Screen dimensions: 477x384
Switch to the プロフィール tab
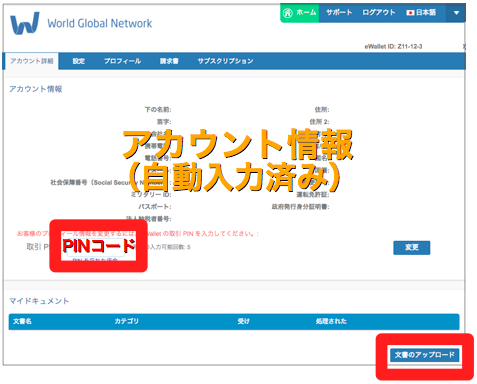pos(122,61)
